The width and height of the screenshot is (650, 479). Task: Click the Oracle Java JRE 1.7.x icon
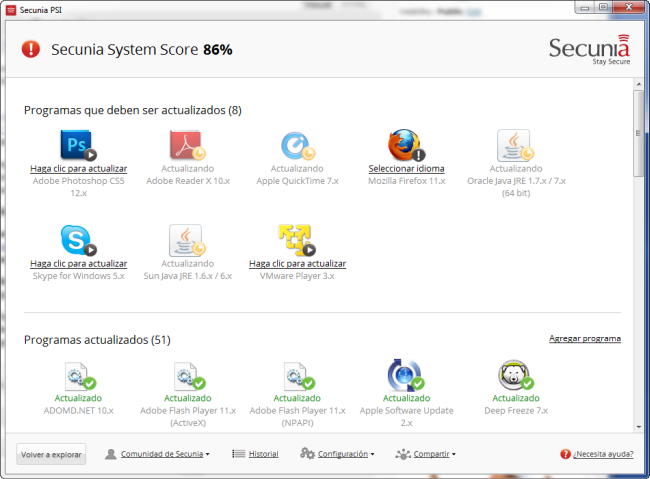coord(515,145)
